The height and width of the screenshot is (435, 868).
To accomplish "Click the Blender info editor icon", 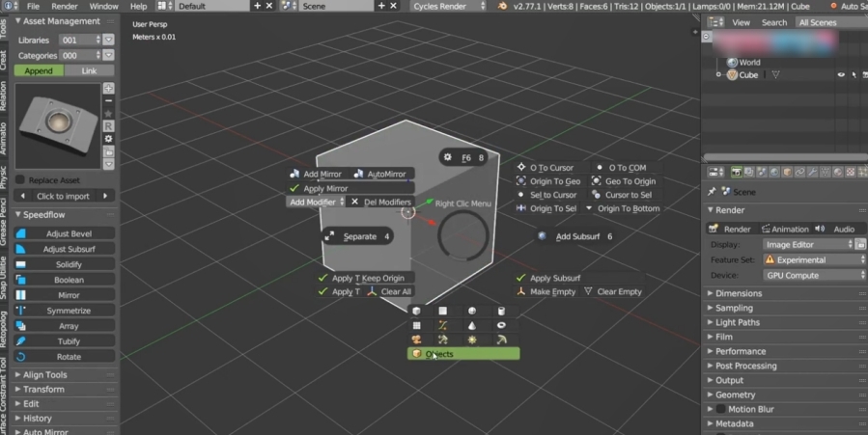I will coord(9,6).
